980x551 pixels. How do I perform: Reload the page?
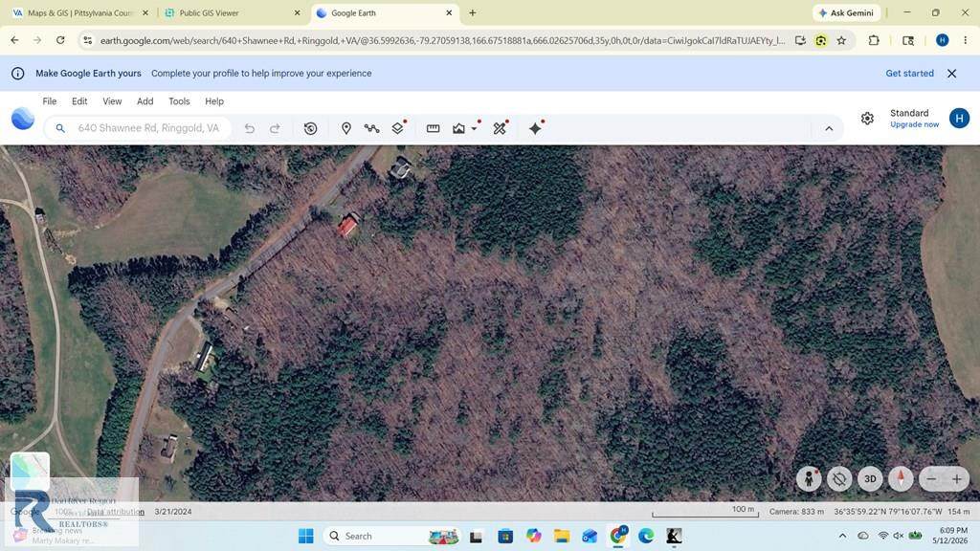(x=60, y=40)
